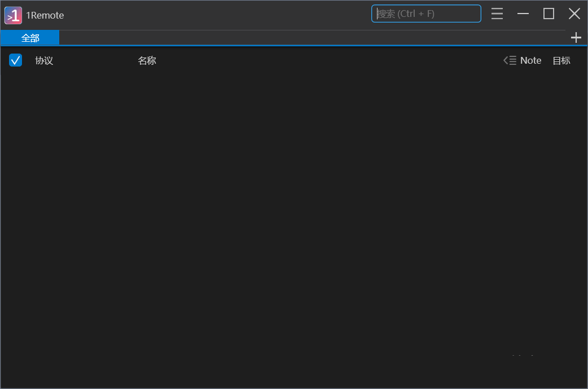Click the Note column header text
Screen dimensions: 588x389
point(530,60)
